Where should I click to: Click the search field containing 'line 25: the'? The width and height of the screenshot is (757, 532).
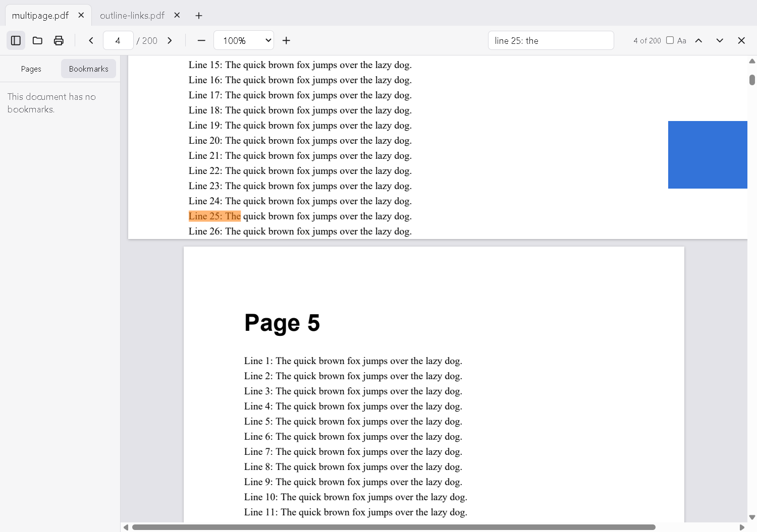551,40
